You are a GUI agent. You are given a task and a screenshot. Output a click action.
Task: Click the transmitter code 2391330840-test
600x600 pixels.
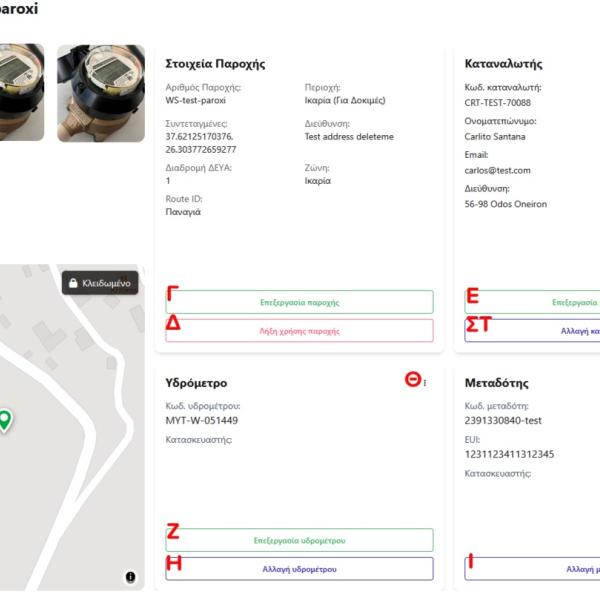pyautogui.click(x=503, y=420)
